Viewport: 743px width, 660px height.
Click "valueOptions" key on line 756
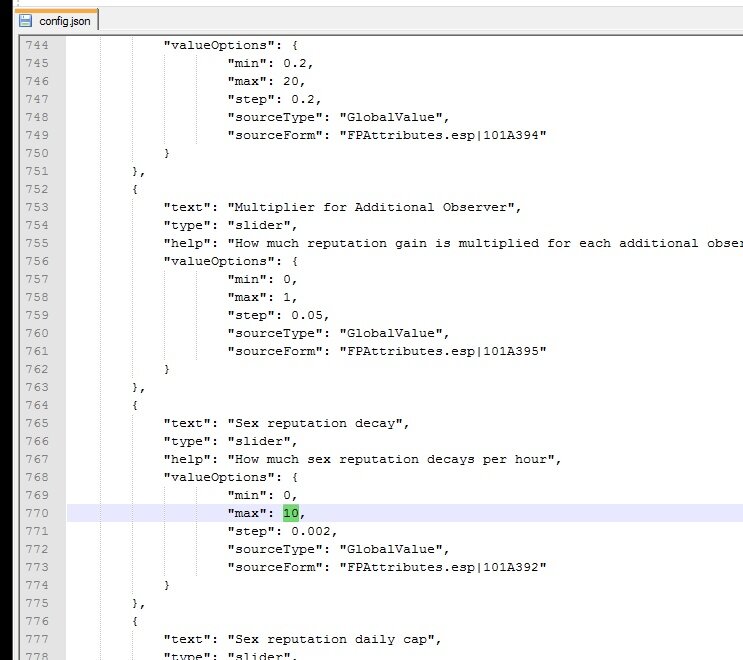pos(219,262)
